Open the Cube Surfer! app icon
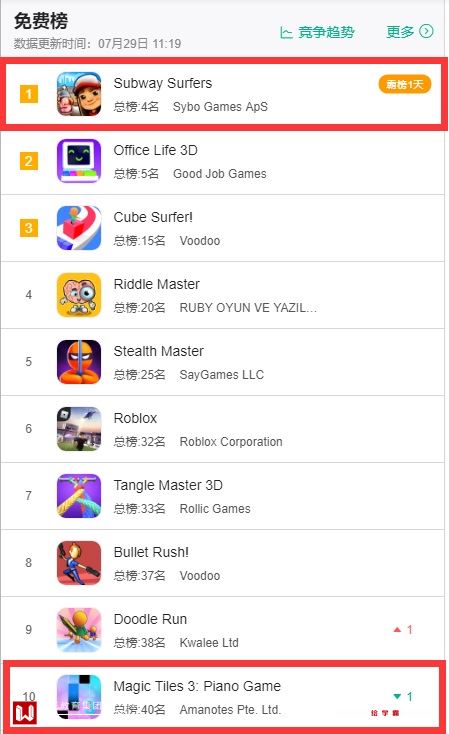The height and width of the screenshot is (734, 449). click(79, 228)
